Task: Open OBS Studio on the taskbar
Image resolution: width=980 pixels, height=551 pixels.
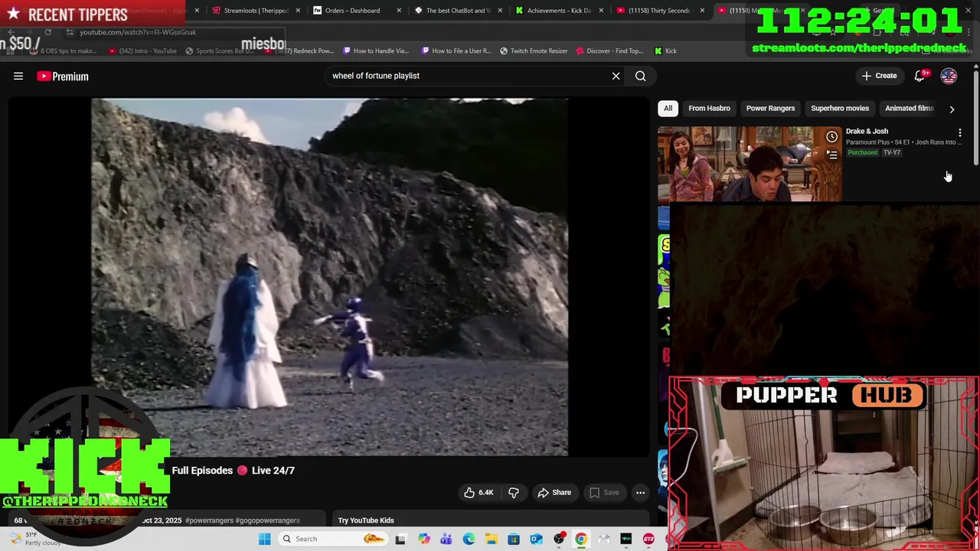Action: 559,539
